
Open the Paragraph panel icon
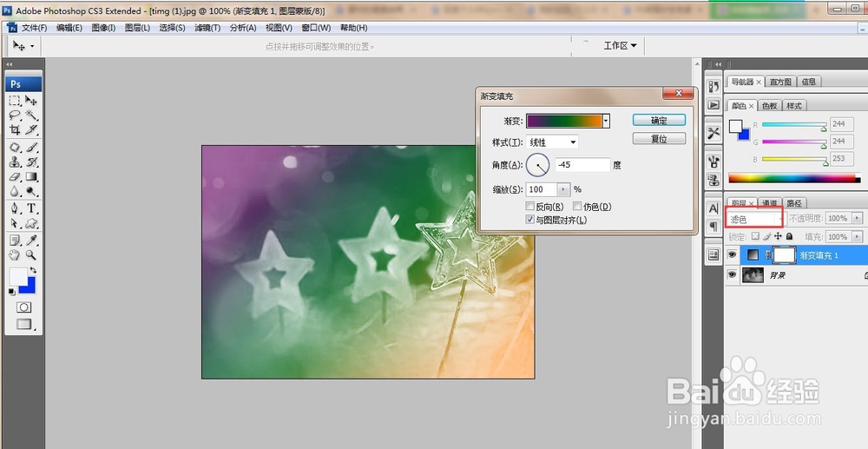click(x=713, y=227)
